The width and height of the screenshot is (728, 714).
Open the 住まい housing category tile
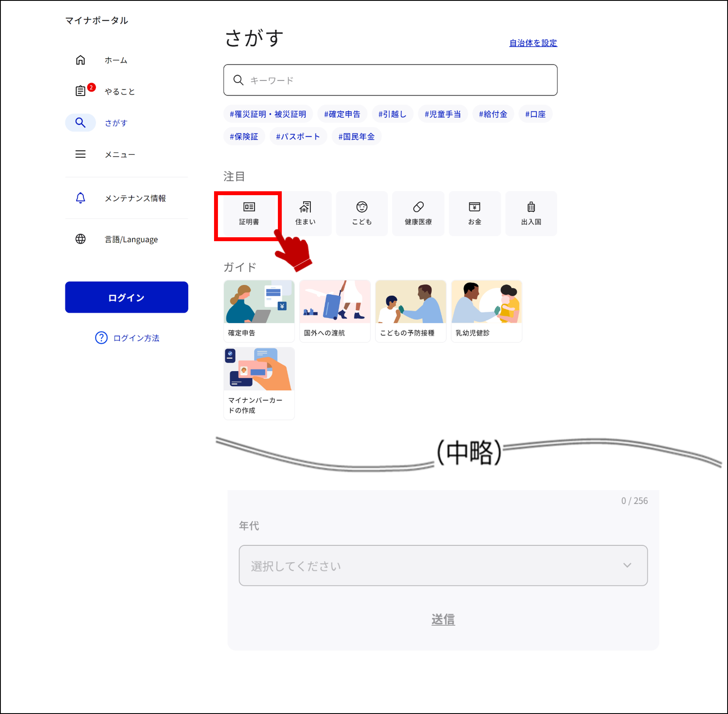(305, 213)
